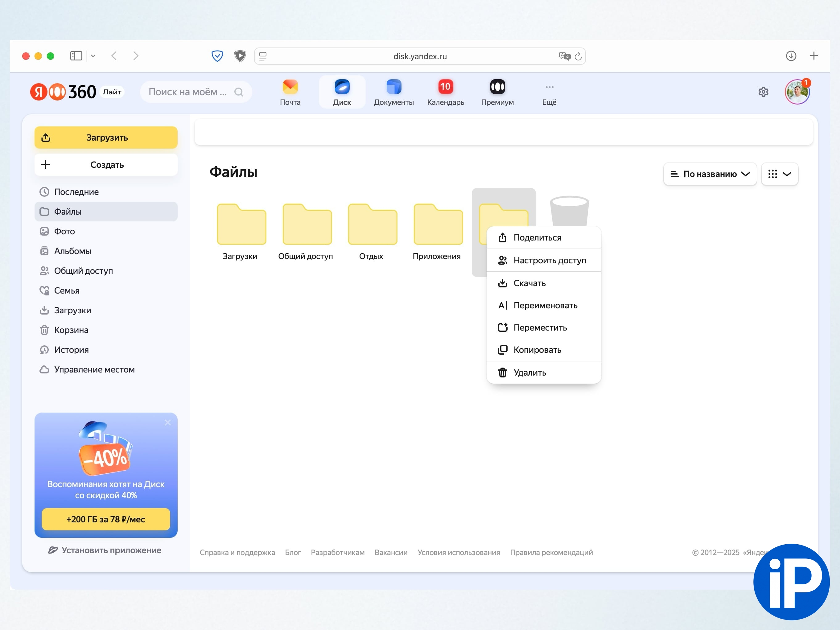
Task: Open Safari downloads icon
Action: pyautogui.click(x=791, y=56)
